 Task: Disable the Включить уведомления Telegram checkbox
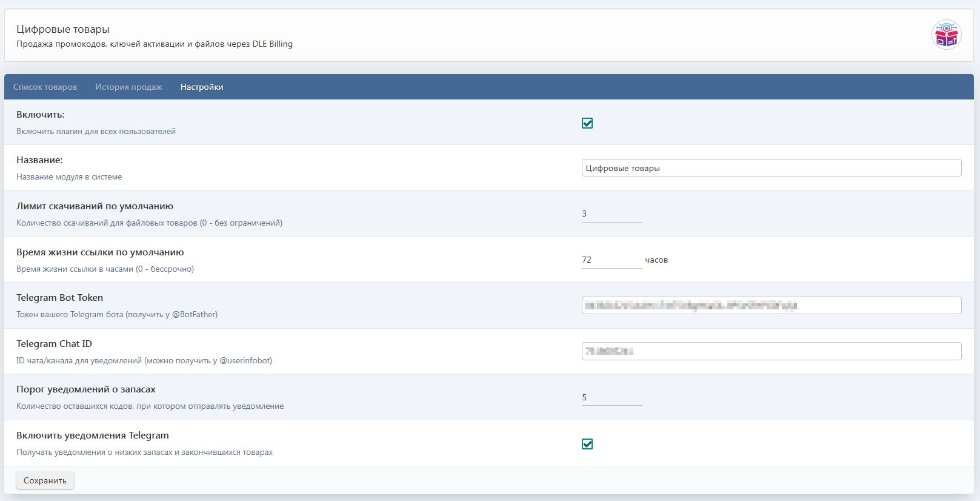tap(587, 444)
